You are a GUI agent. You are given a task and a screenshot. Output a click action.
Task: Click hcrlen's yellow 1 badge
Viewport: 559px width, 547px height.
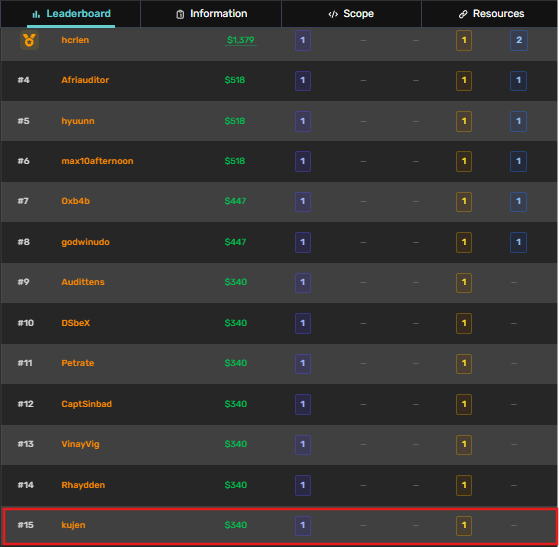tap(464, 40)
